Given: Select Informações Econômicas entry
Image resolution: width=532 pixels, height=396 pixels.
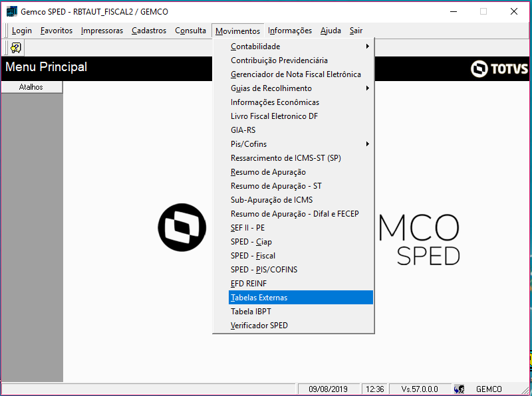Looking at the screenshot, I should pos(301,102).
